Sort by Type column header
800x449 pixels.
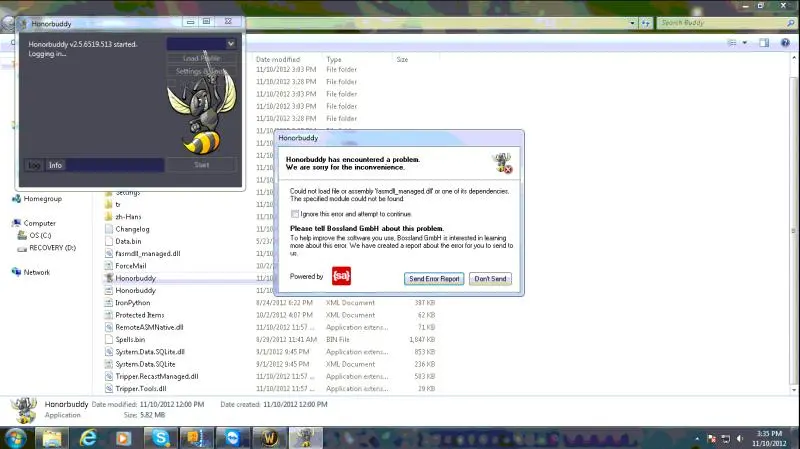tap(334, 59)
